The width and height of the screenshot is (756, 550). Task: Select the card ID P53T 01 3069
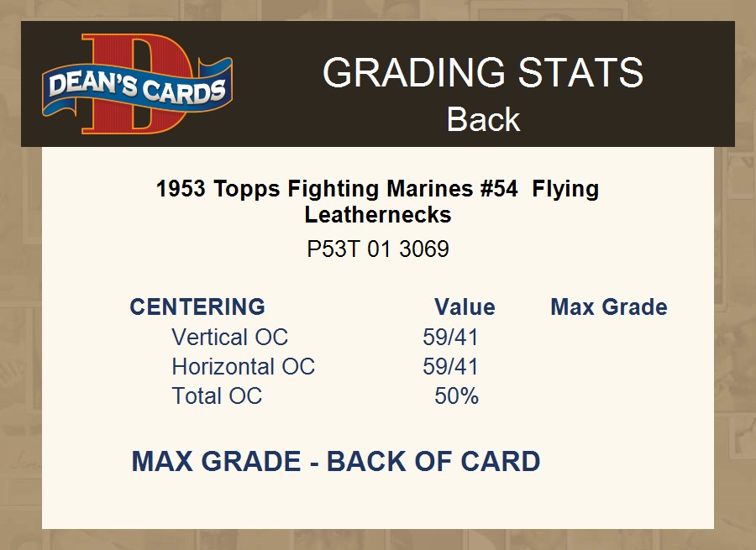tap(377, 249)
